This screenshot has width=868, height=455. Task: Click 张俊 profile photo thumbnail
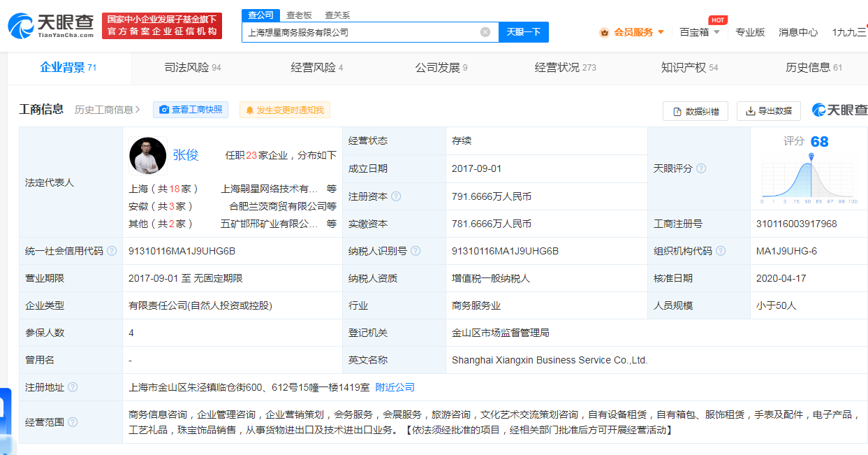click(148, 155)
